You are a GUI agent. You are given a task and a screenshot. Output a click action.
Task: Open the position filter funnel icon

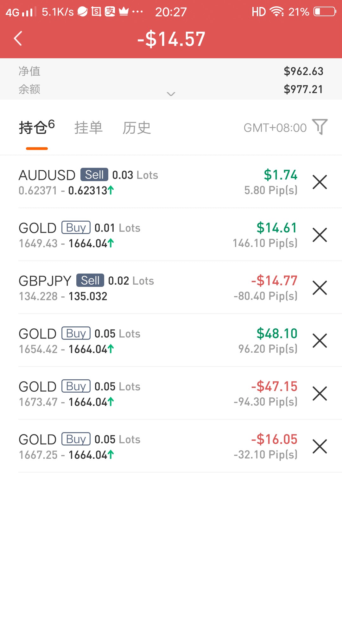[x=320, y=127]
